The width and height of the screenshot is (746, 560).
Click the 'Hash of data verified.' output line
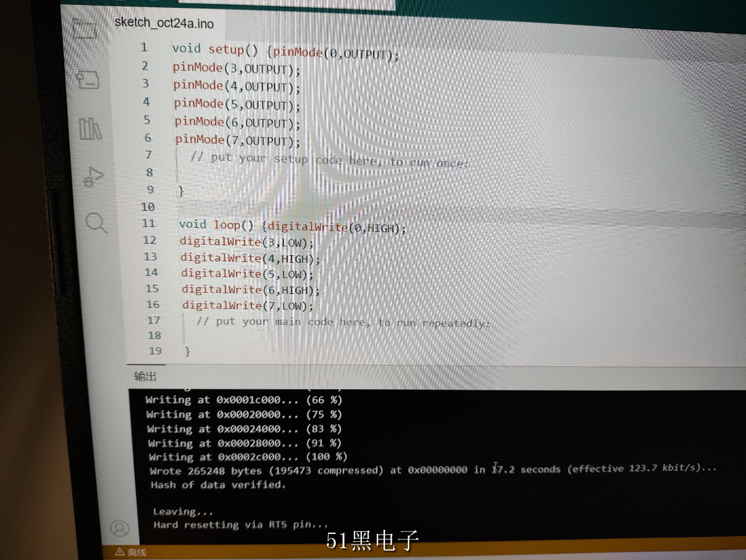218,485
